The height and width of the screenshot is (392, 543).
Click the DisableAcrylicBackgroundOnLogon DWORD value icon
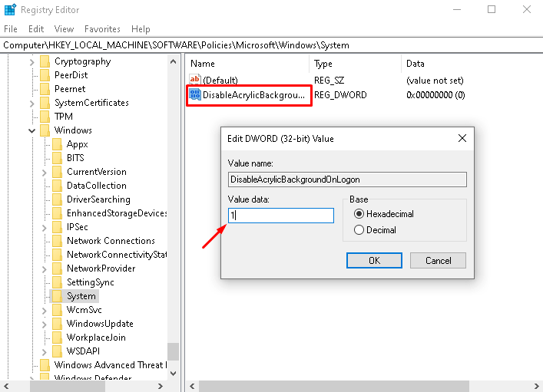tap(195, 95)
